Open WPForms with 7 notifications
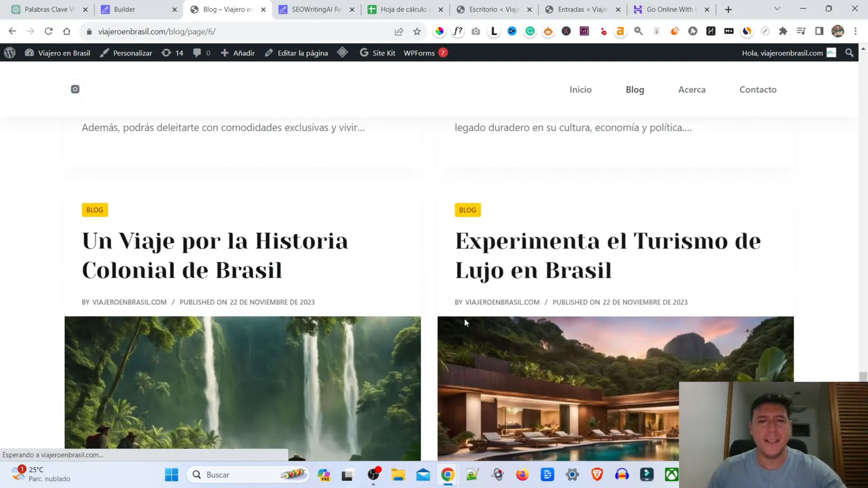 point(425,53)
